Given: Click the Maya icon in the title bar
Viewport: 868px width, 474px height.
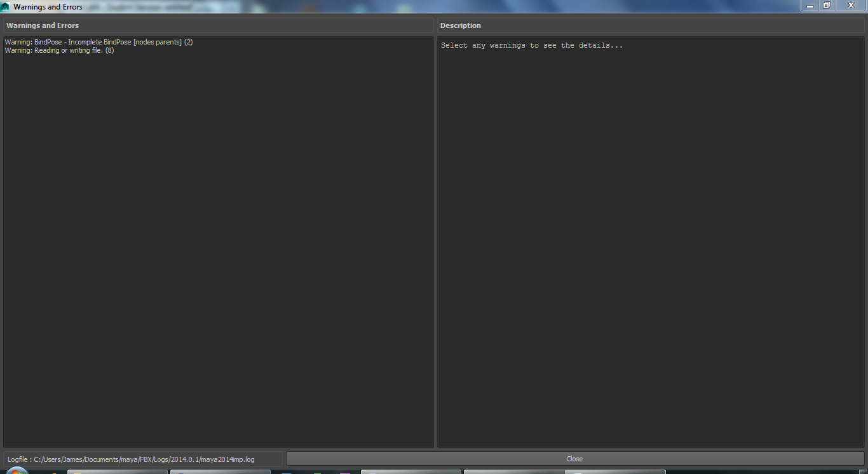Looking at the screenshot, I should [x=6, y=7].
